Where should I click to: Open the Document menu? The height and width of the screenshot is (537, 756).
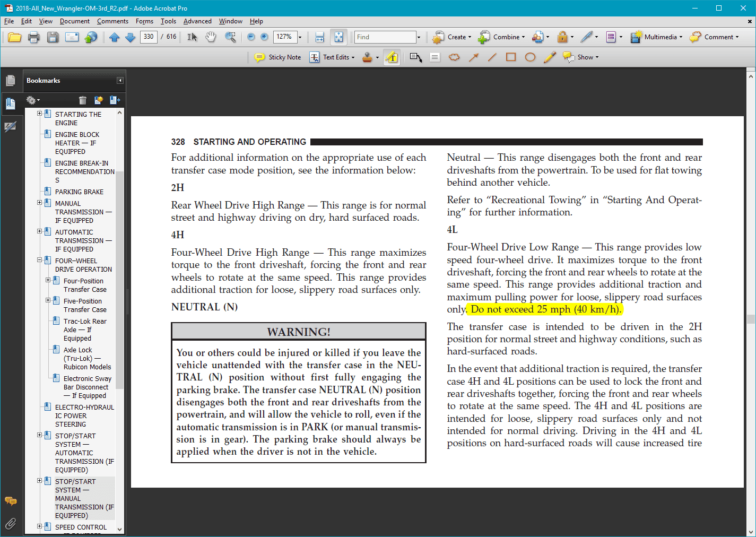tap(75, 21)
